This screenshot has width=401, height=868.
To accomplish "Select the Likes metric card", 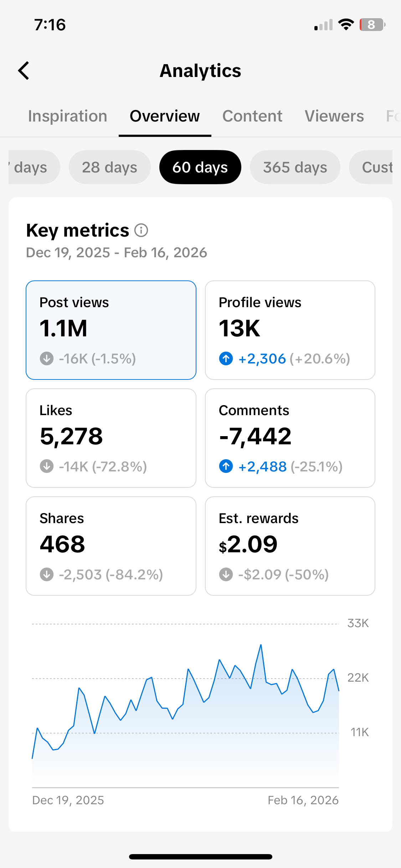I will pos(111,438).
